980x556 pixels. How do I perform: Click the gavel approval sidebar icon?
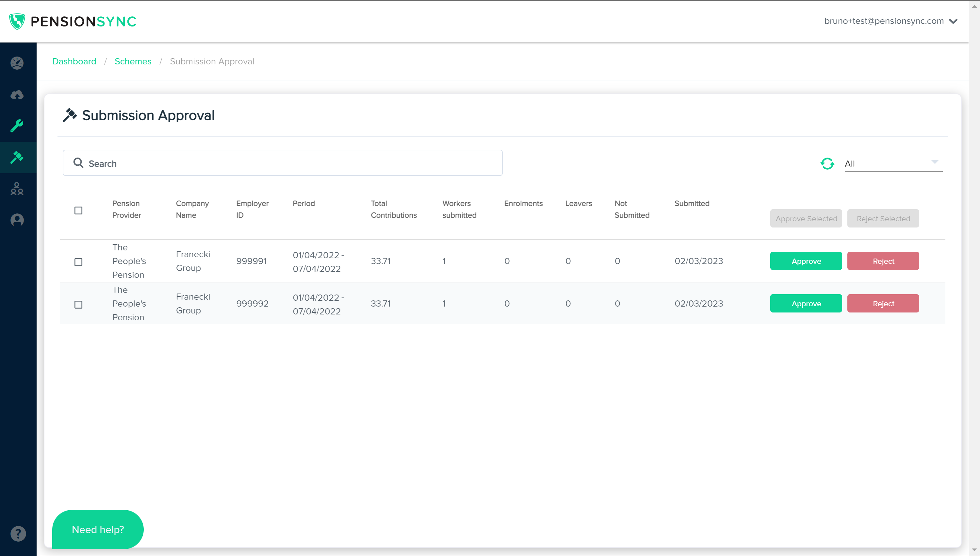(x=17, y=157)
